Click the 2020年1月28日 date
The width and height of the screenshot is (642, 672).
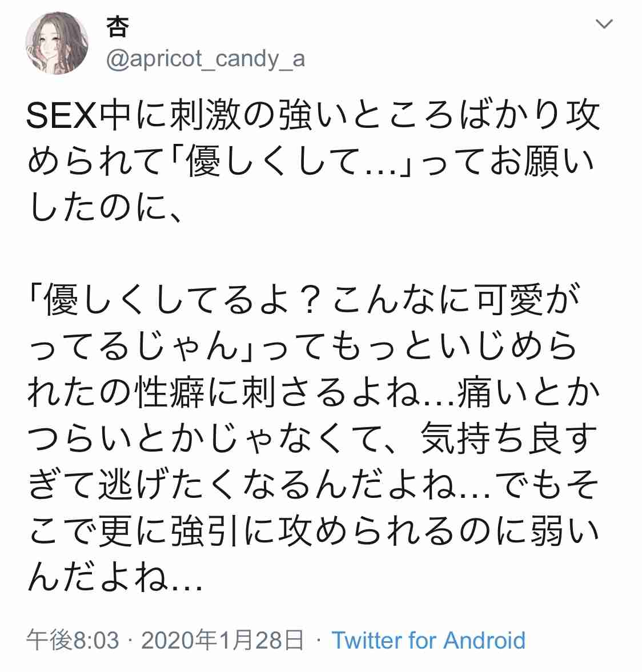[x=223, y=640]
